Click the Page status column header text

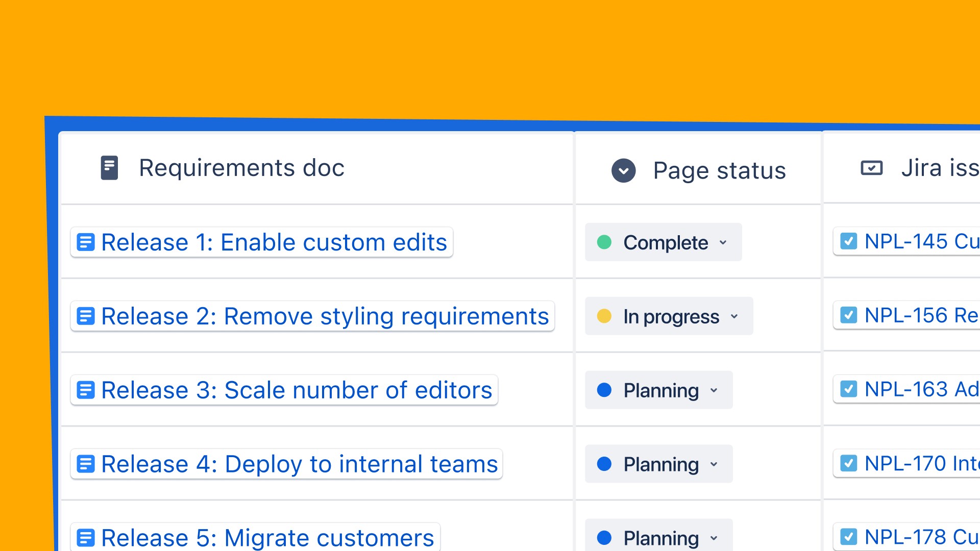[719, 170]
